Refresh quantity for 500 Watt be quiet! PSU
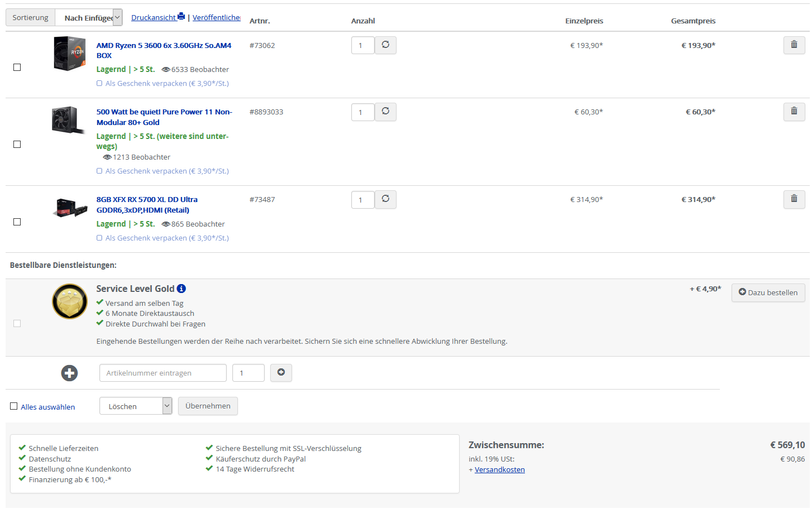The width and height of the screenshot is (812, 509). click(385, 112)
